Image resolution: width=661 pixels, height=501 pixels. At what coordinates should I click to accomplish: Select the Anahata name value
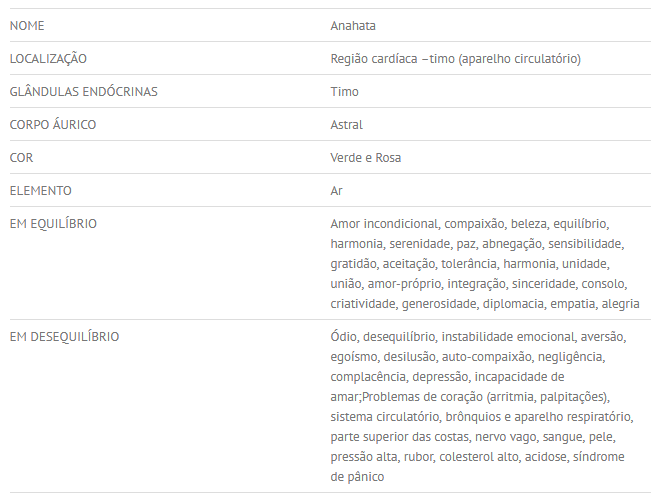pos(353,25)
